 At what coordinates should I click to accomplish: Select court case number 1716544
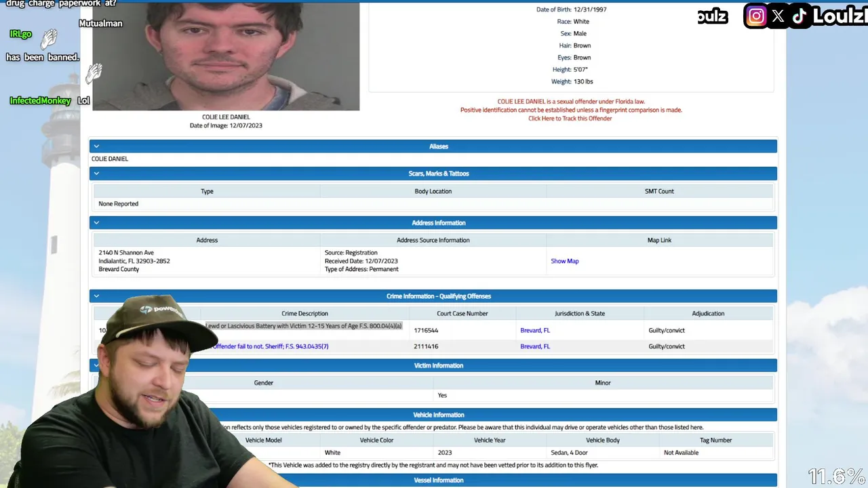click(426, 331)
